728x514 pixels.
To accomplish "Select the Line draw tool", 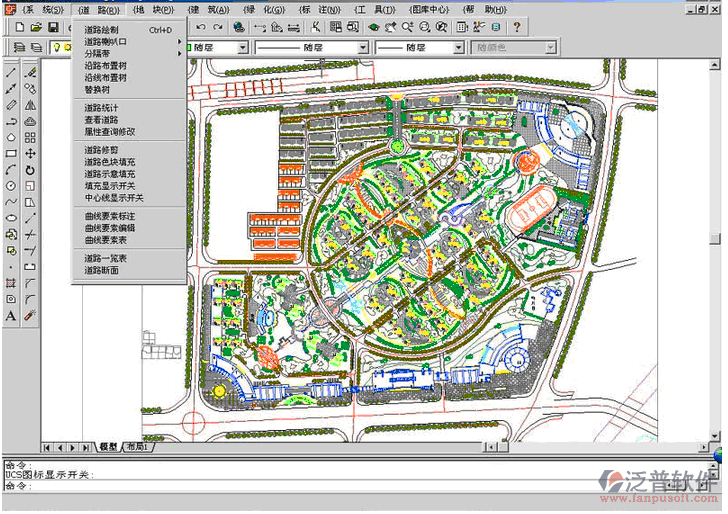I will point(11,72).
